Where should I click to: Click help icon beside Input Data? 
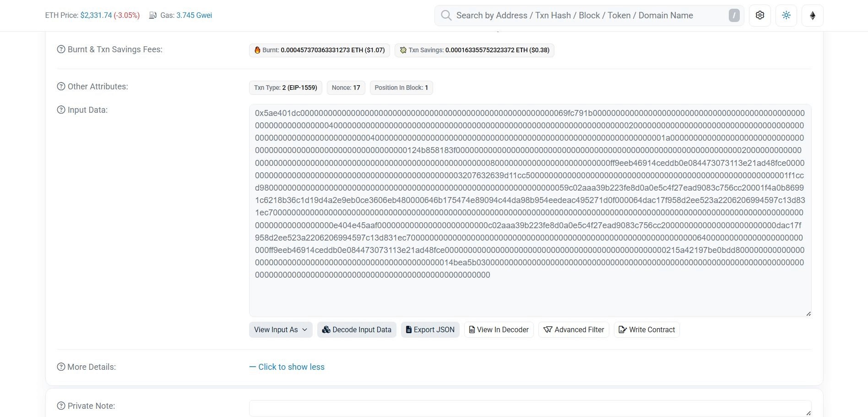[61, 110]
